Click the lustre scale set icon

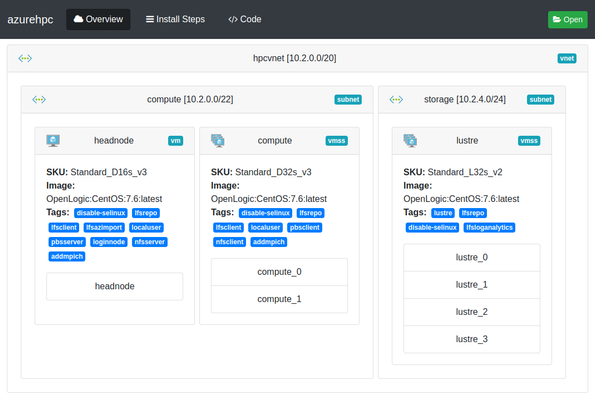410,141
